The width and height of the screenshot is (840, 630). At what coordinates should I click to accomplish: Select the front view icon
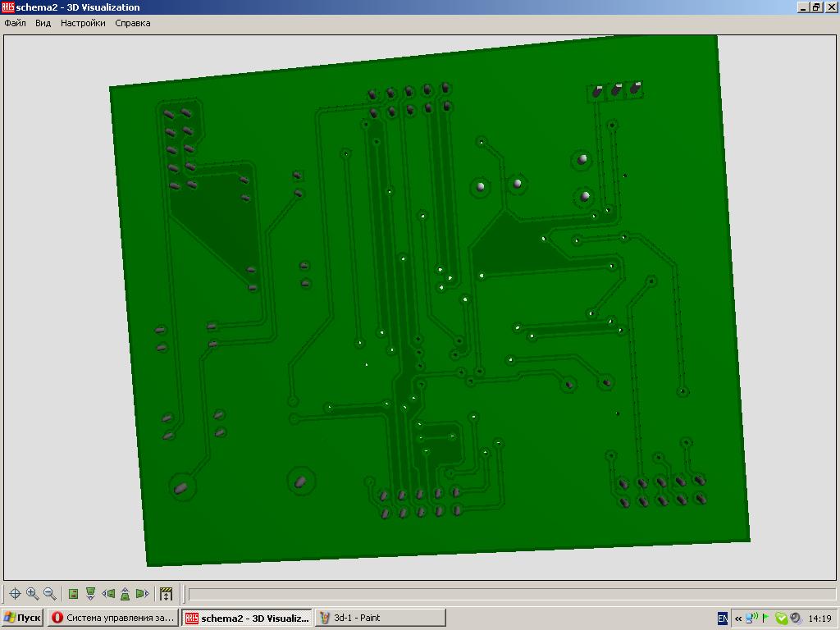pyautogui.click(x=90, y=594)
